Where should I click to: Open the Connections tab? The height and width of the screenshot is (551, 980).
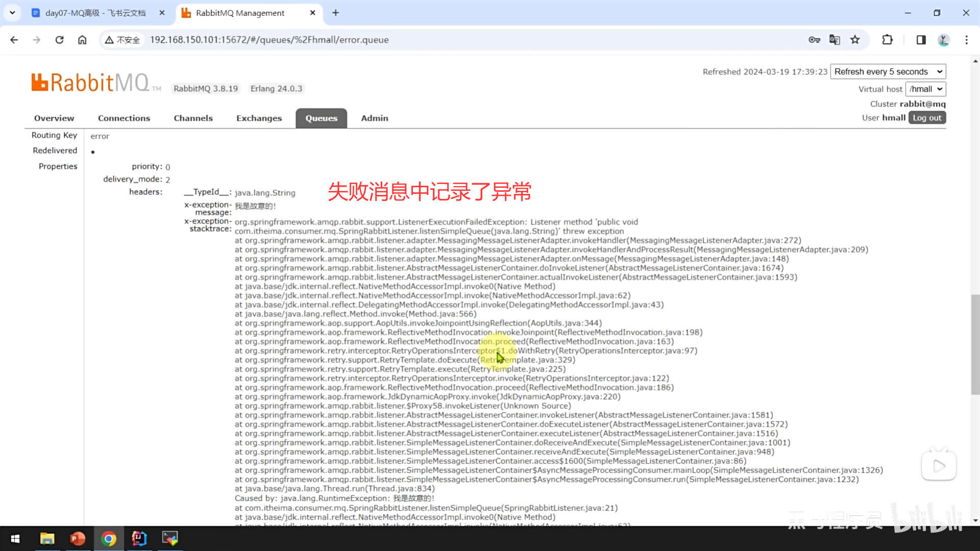point(124,118)
